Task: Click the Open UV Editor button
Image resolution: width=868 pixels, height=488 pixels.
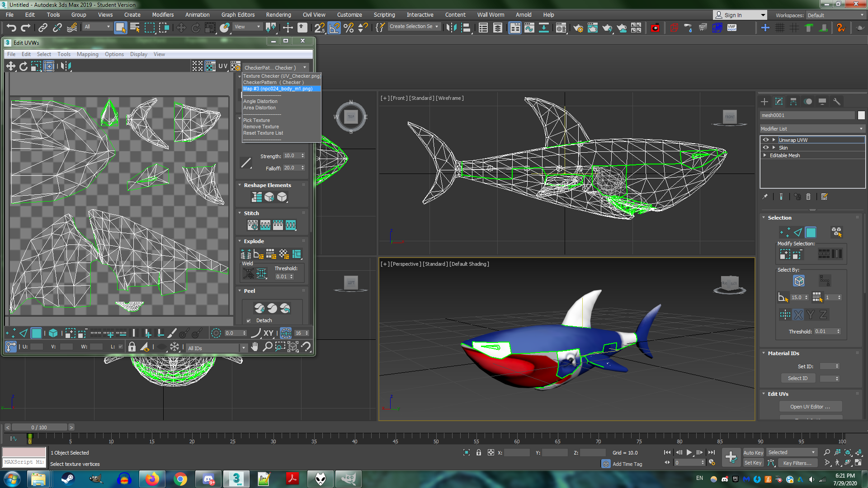Action: tap(810, 407)
